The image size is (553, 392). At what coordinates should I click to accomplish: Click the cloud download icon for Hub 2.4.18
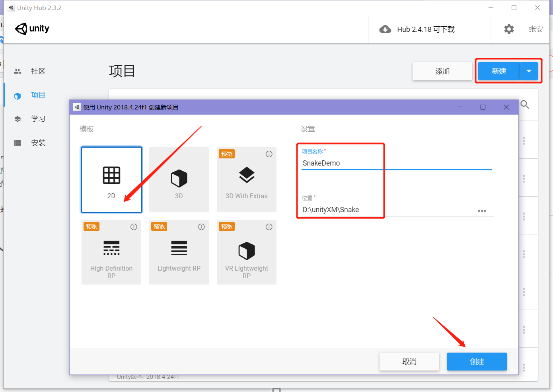point(385,29)
